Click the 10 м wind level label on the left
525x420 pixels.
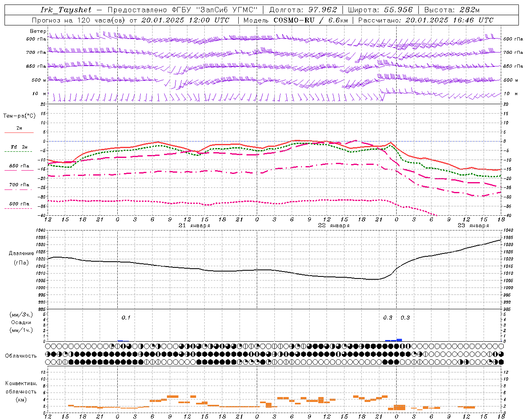click(x=39, y=94)
